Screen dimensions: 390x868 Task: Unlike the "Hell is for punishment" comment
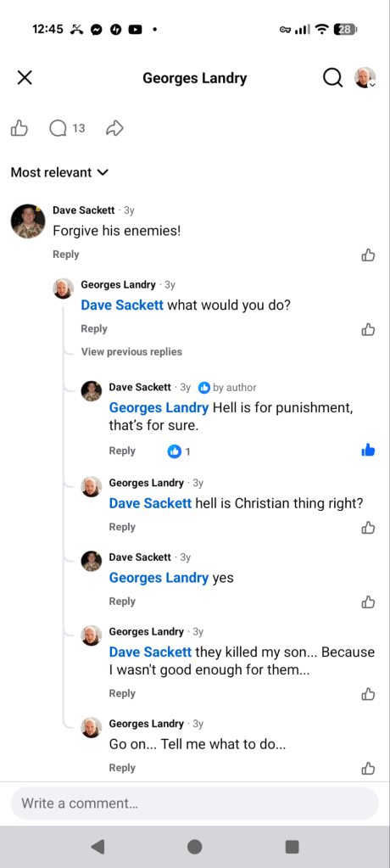(x=368, y=451)
